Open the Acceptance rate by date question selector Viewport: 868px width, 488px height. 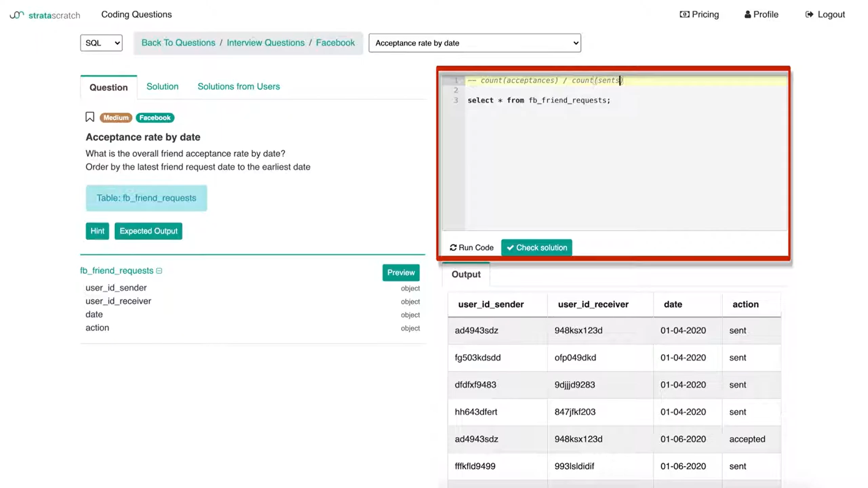475,43
